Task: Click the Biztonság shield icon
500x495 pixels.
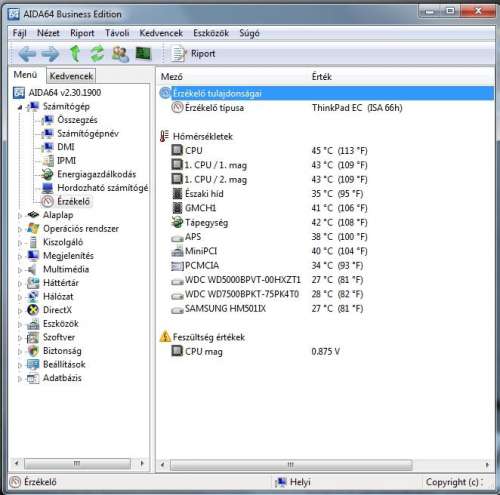Action: 33,351
